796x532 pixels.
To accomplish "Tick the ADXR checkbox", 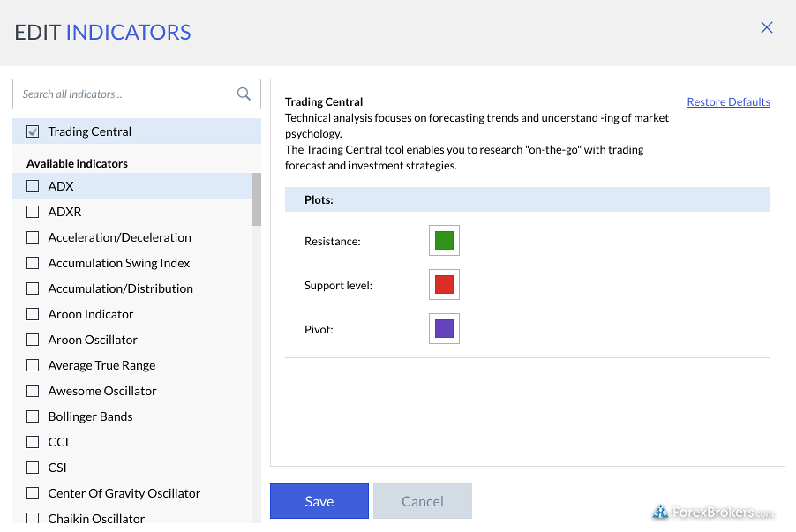I will pyautogui.click(x=33, y=212).
